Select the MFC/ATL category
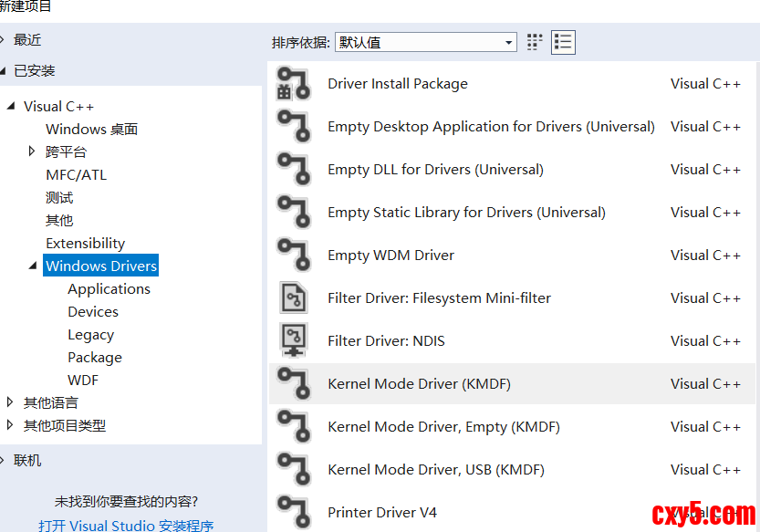The image size is (760, 532). 76,174
